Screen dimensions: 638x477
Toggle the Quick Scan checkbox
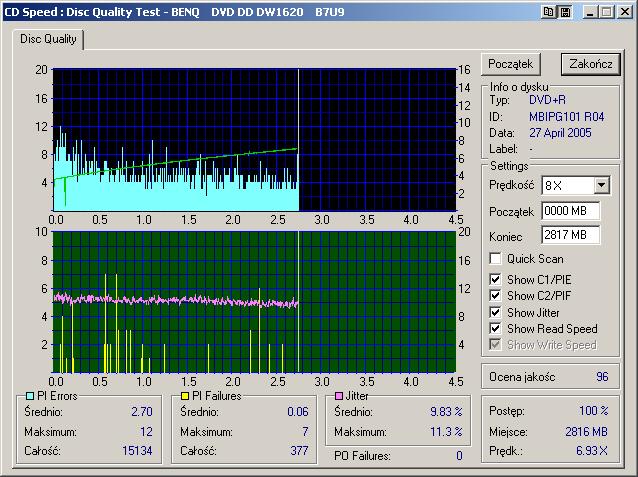495,258
